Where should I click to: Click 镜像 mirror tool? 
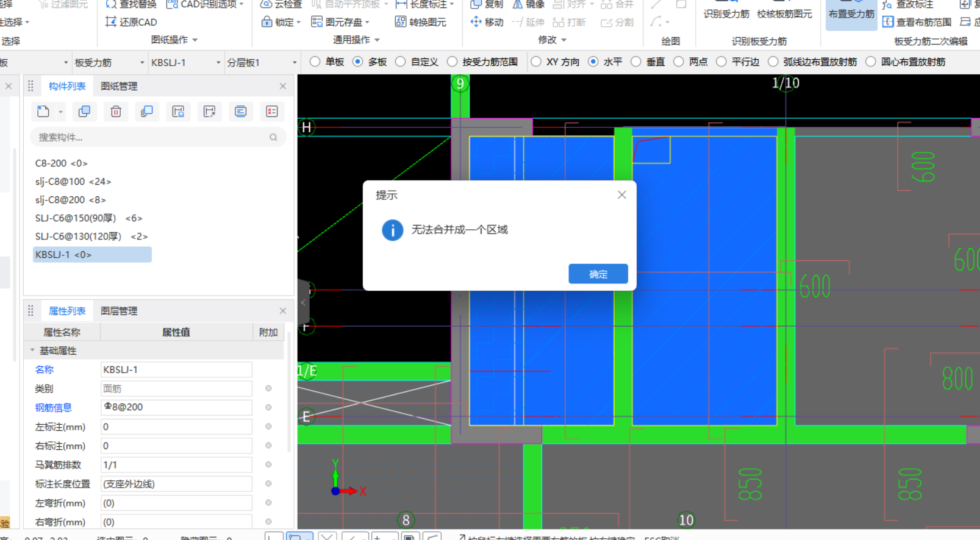(x=528, y=4)
